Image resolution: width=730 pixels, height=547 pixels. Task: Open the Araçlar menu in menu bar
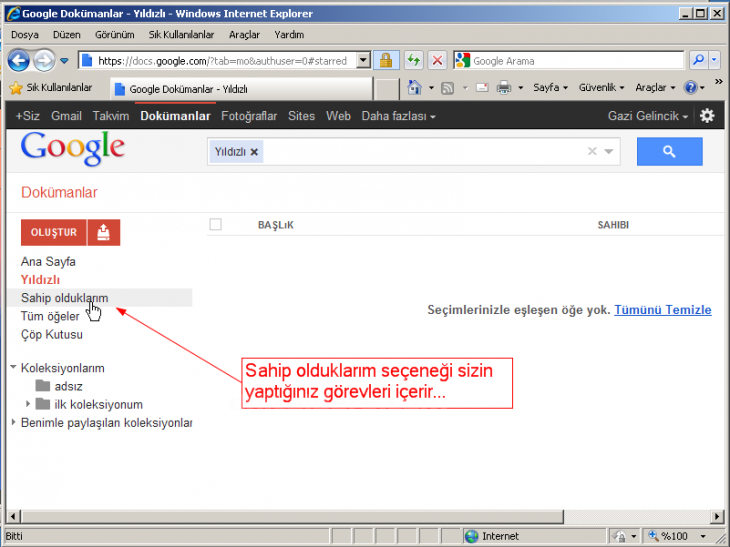tap(244, 34)
